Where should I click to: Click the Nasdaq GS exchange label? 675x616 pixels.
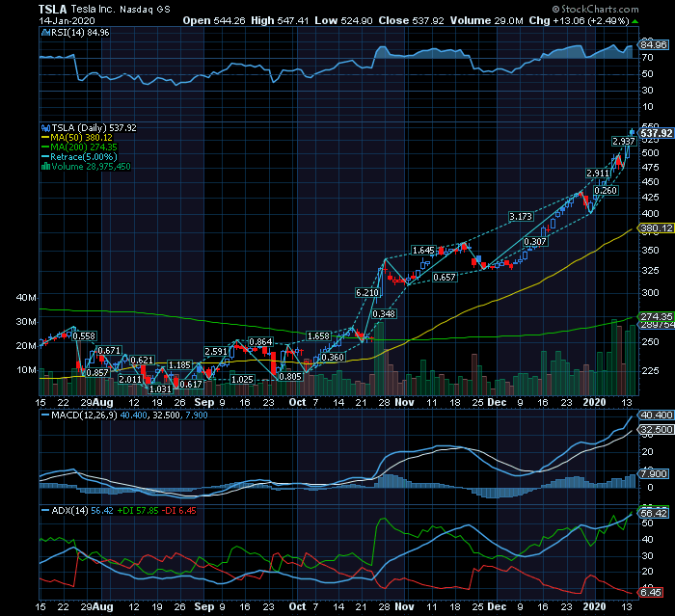pyautogui.click(x=145, y=10)
